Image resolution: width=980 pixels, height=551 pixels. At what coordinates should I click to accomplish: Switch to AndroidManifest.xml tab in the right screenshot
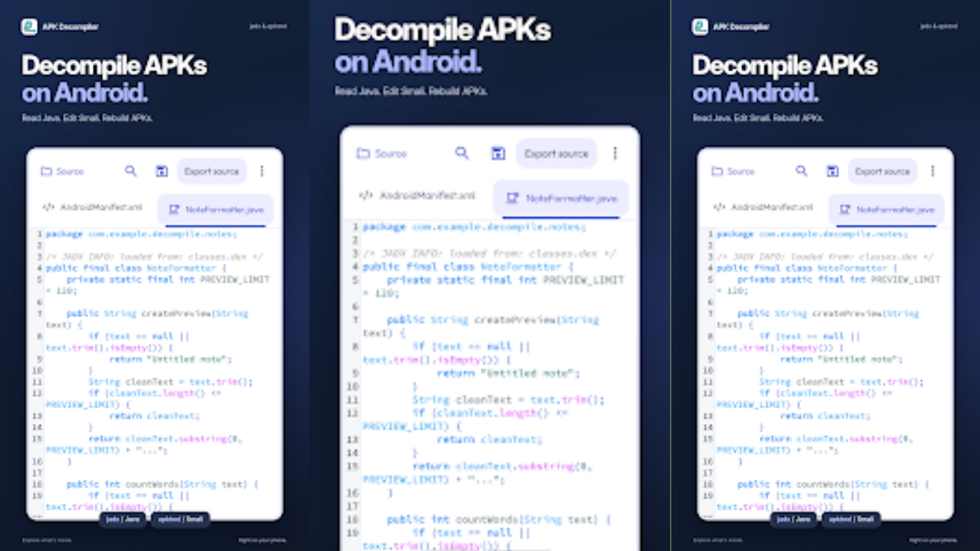[763, 207]
